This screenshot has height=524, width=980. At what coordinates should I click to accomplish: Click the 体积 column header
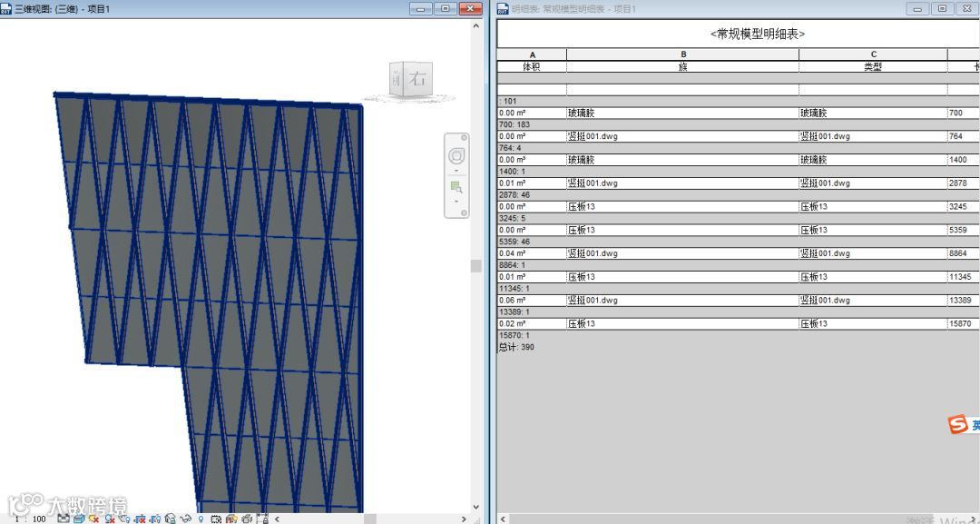pyautogui.click(x=533, y=67)
